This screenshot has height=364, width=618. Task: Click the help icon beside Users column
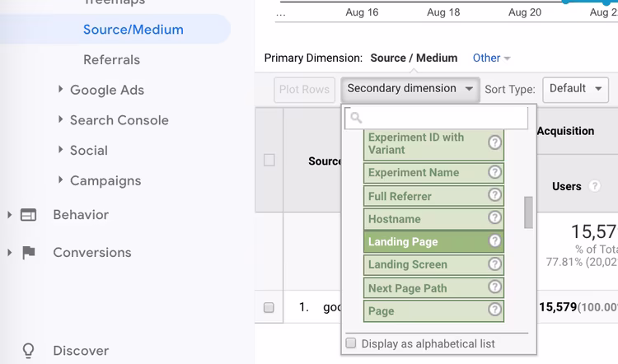(594, 185)
